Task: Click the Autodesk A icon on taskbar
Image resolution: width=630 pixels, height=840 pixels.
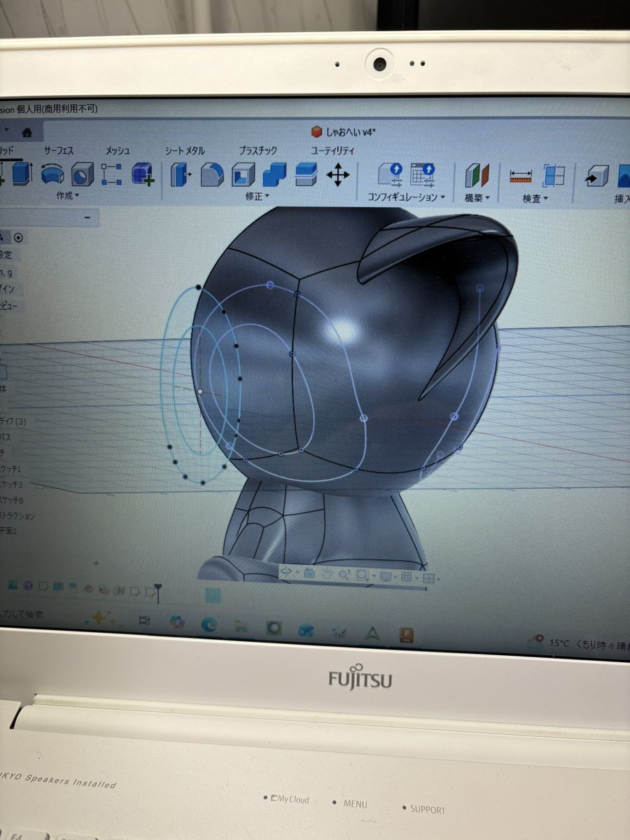Action: coord(372,633)
